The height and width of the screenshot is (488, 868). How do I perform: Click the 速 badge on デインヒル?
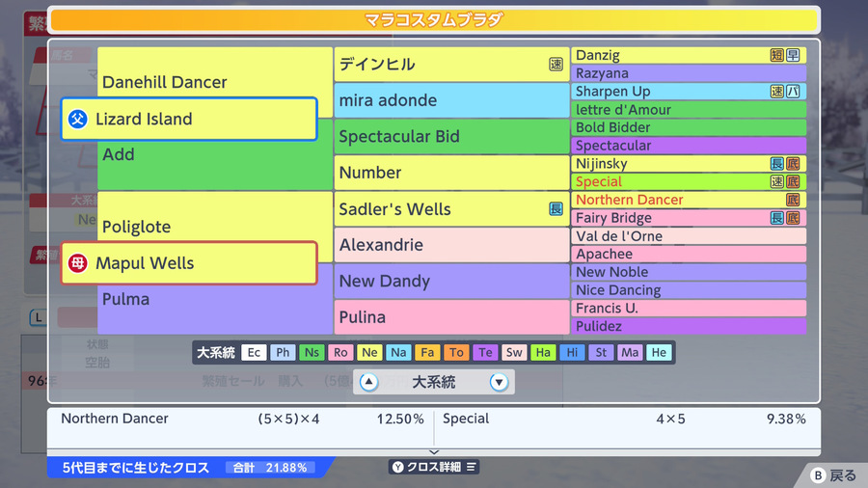click(x=556, y=65)
